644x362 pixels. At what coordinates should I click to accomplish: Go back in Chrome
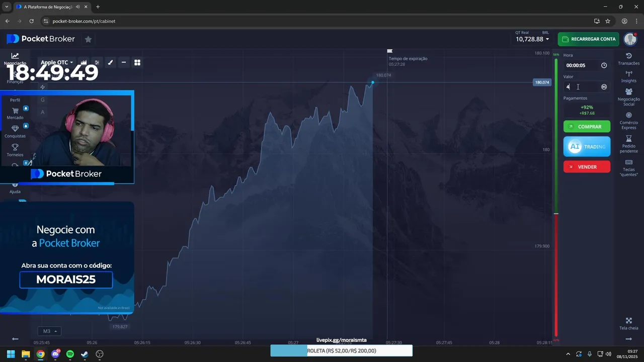click(7, 21)
